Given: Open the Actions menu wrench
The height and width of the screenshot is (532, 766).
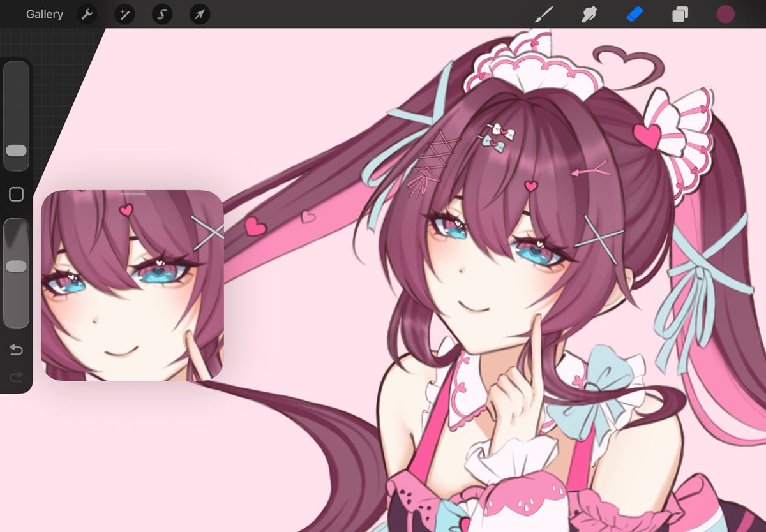Looking at the screenshot, I should tap(86, 14).
